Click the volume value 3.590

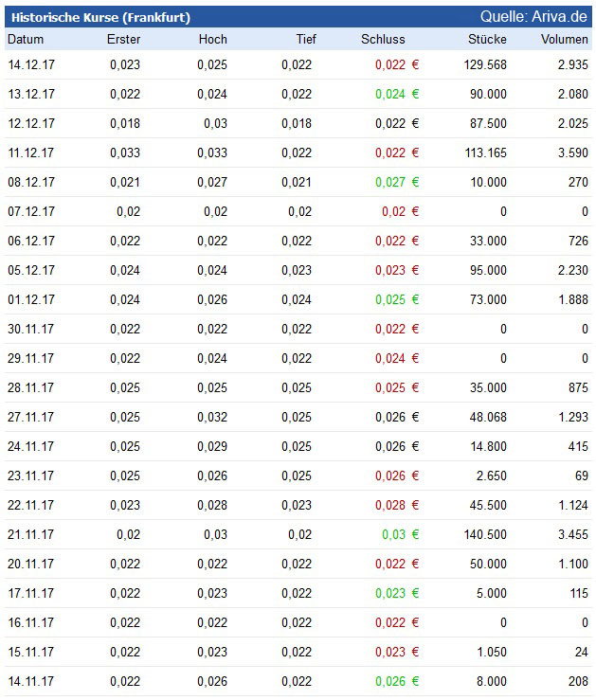point(572,153)
